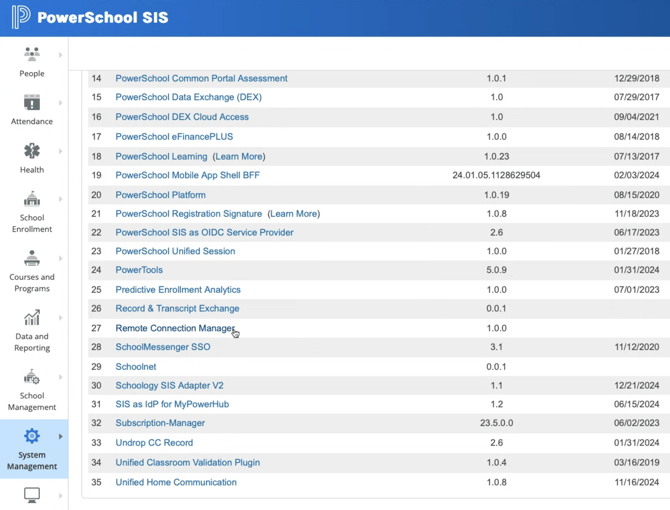Open the School Management icon
Image resolution: width=670 pixels, height=510 pixels.
32,377
